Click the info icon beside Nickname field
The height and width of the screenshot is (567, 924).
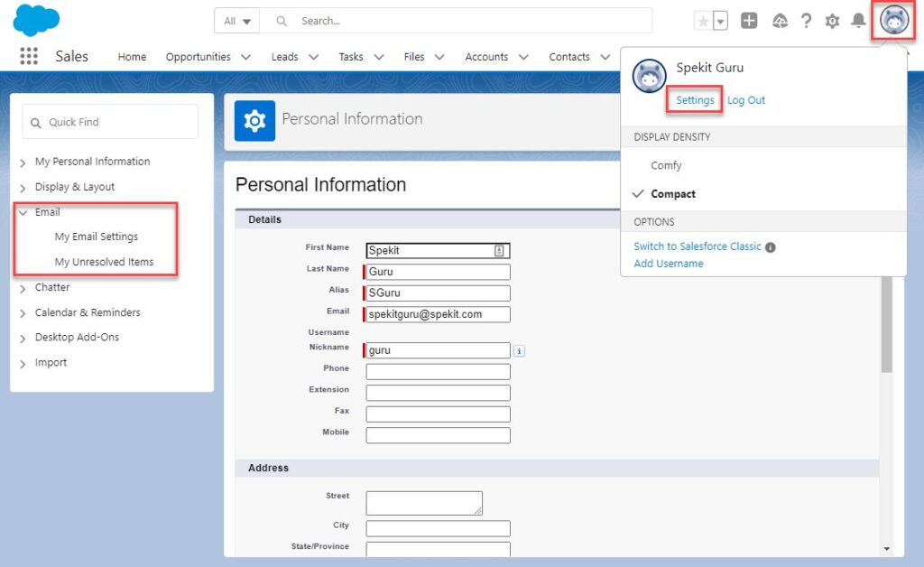coord(519,350)
